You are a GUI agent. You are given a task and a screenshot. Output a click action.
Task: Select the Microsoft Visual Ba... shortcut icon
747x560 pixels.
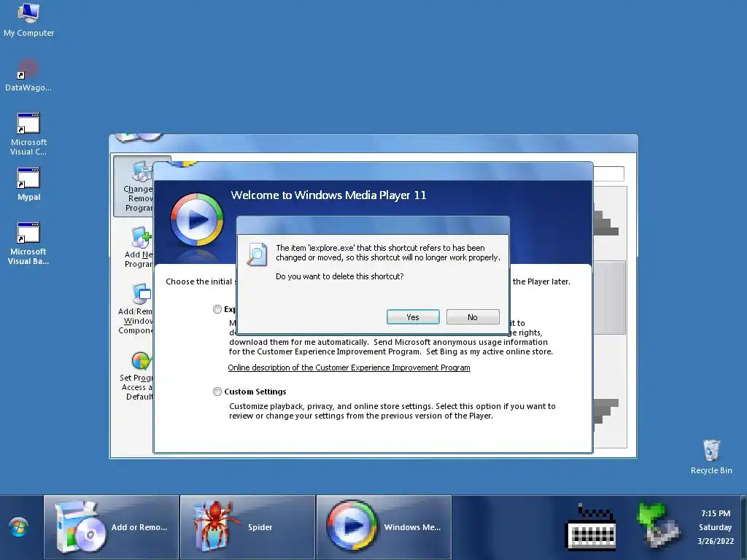[28, 244]
